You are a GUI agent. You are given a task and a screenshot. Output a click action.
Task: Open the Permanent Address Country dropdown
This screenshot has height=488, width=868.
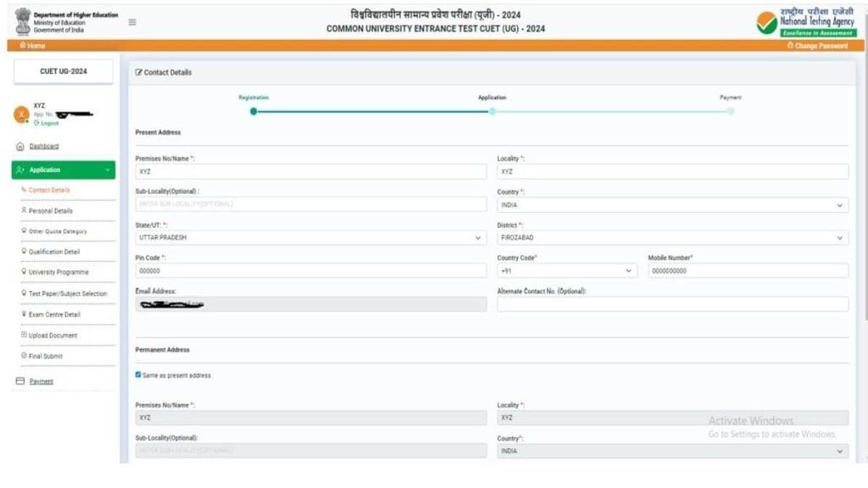[672, 451]
